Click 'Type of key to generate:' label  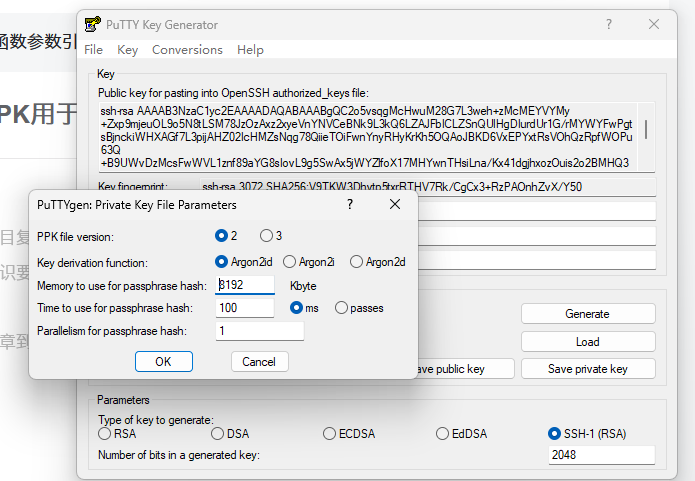(x=156, y=420)
